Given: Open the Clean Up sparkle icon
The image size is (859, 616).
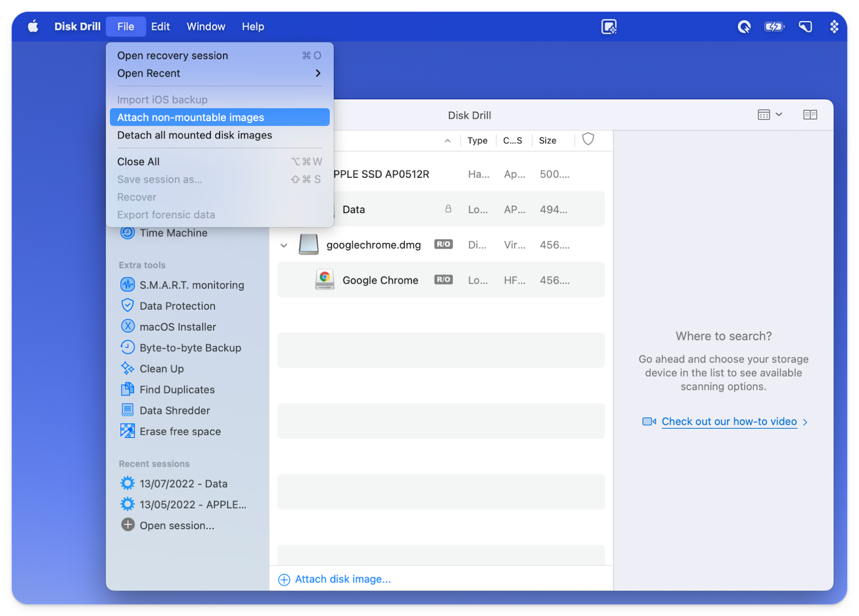Looking at the screenshot, I should tap(127, 368).
